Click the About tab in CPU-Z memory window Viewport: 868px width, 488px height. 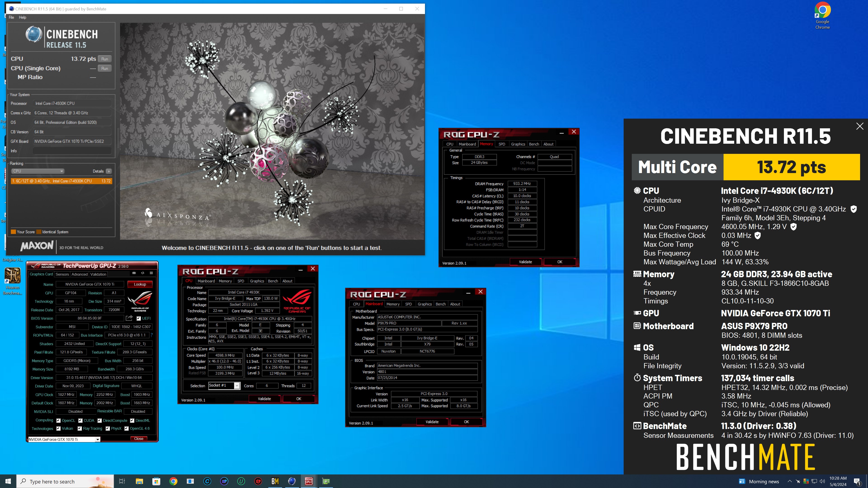(548, 144)
